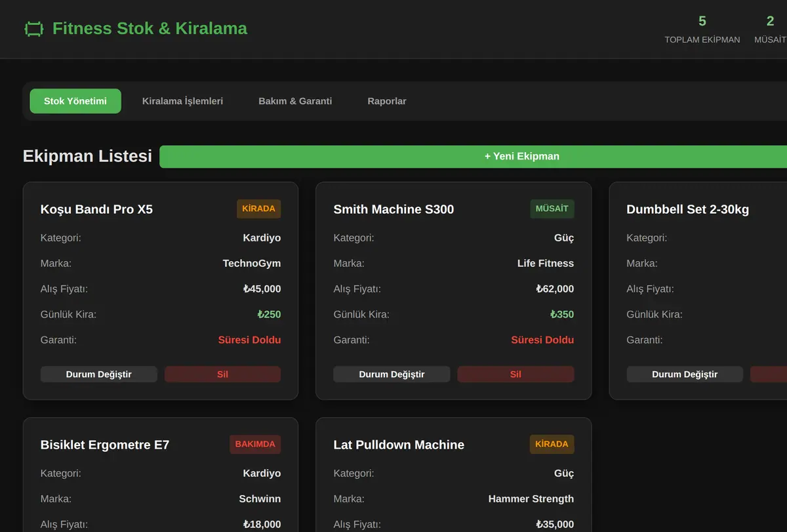Click the Fitness Stok & Kiralama logo icon
The height and width of the screenshot is (532, 787).
point(33,29)
